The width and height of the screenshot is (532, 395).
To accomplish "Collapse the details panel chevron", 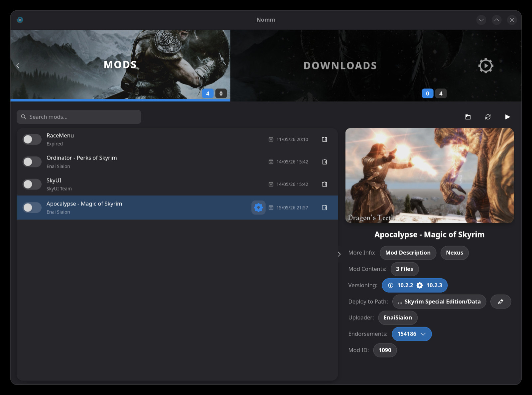I will click(x=339, y=254).
